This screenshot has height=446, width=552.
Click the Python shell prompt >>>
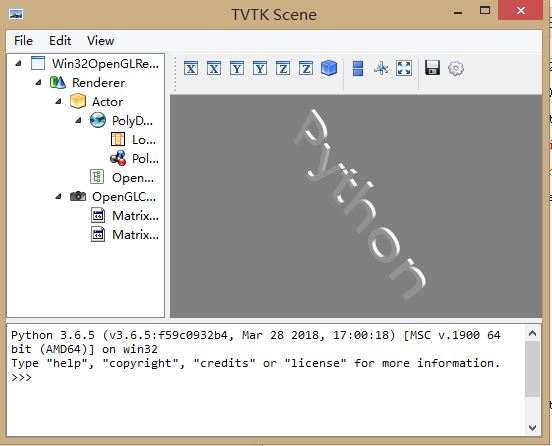click(x=21, y=378)
